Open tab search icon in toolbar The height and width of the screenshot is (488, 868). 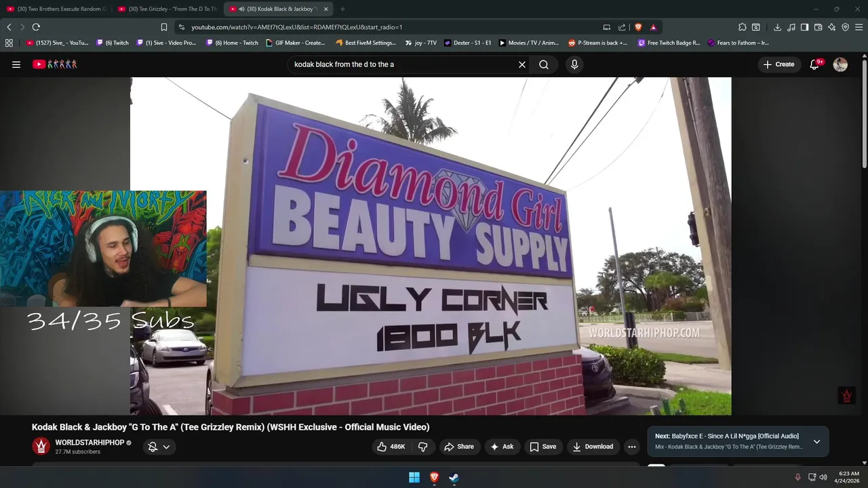point(756,27)
